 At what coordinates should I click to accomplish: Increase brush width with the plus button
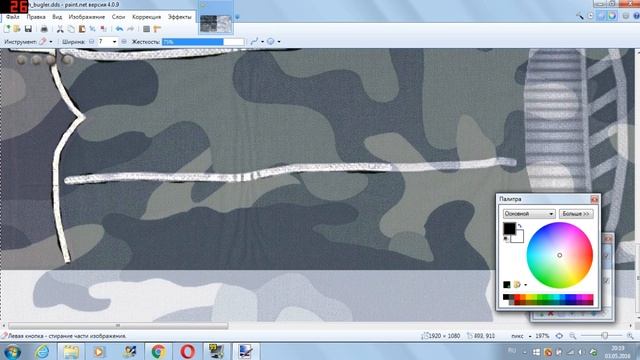click(124, 42)
